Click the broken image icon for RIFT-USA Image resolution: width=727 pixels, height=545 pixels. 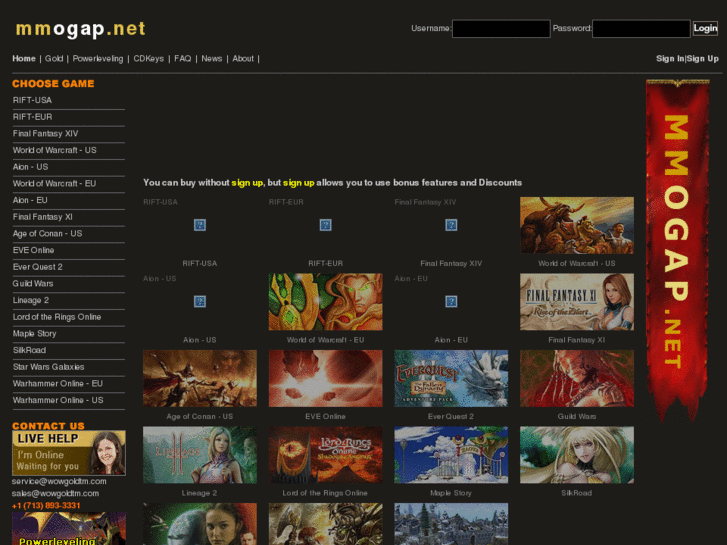(200, 225)
